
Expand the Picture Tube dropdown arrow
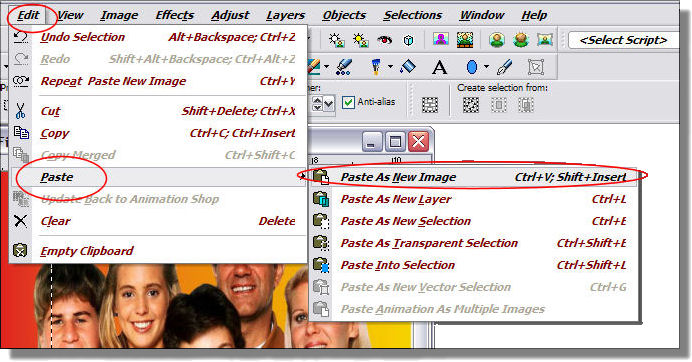390,67
